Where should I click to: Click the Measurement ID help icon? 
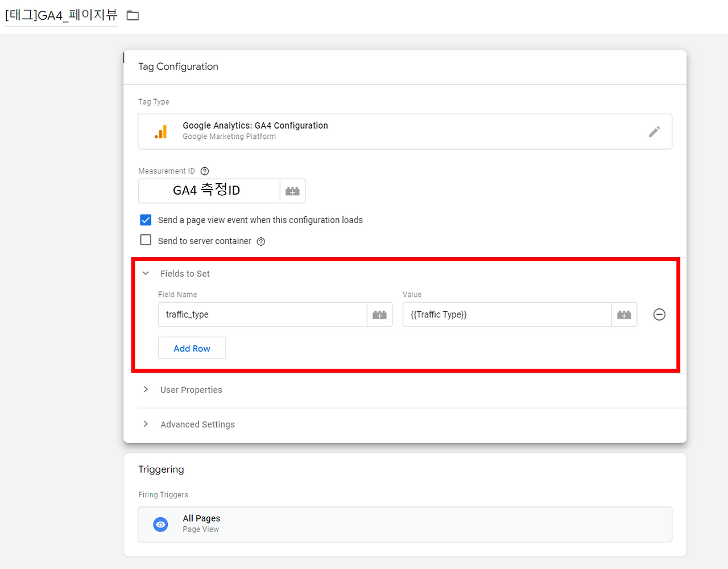(x=205, y=171)
